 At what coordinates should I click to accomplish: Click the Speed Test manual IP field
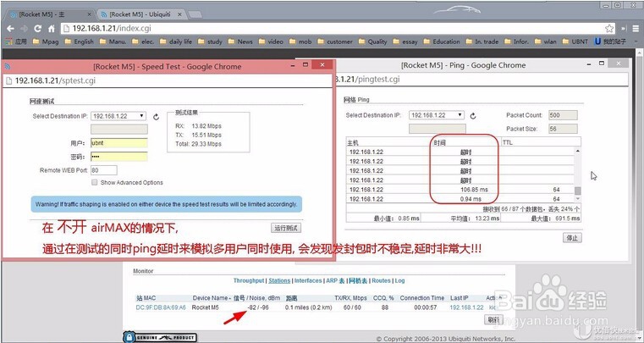[119, 130]
